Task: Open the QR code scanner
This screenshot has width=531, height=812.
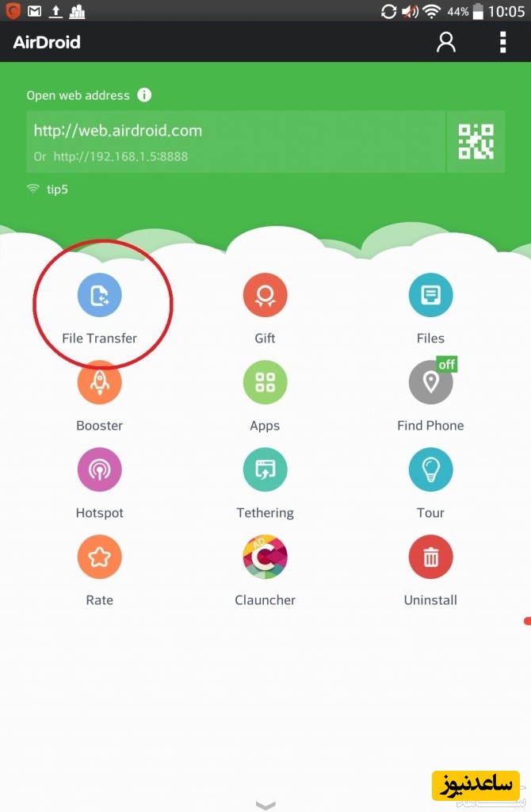Action: tap(476, 141)
